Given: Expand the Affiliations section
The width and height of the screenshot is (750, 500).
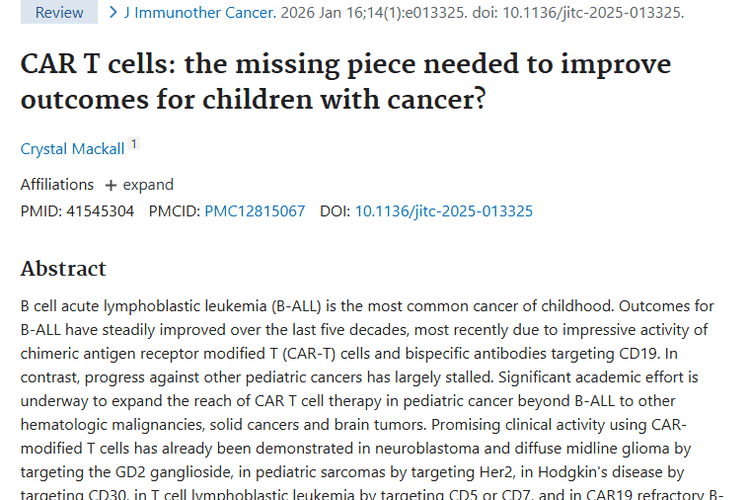Looking at the screenshot, I should click(x=140, y=185).
